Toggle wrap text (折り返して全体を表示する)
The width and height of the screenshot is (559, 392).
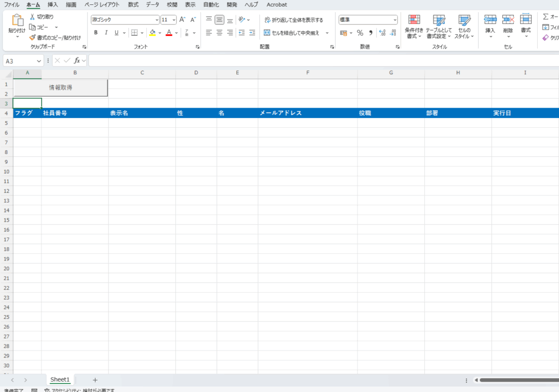[x=293, y=20]
